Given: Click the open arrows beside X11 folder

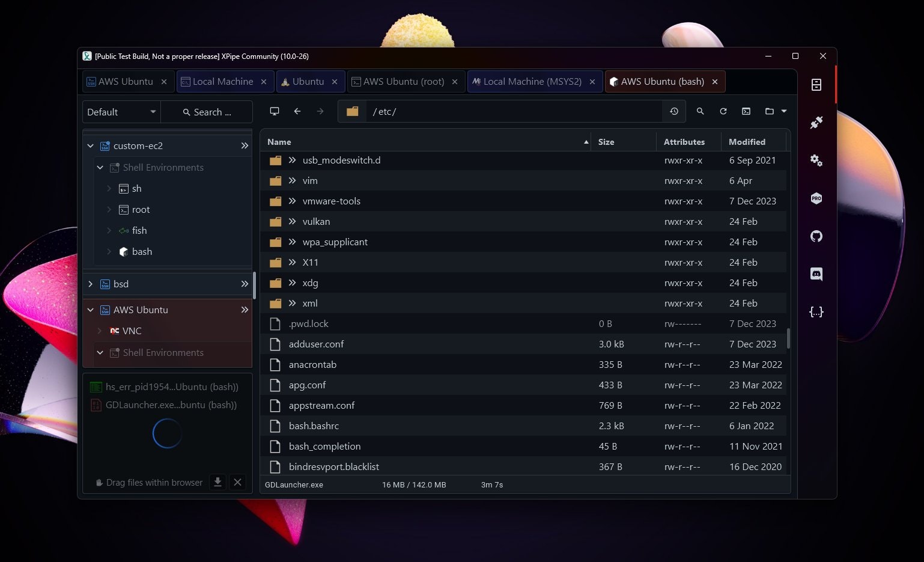Looking at the screenshot, I should (293, 262).
